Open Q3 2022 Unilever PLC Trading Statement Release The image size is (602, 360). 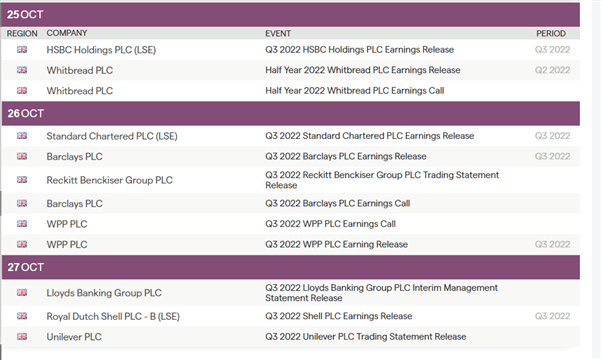(x=366, y=337)
